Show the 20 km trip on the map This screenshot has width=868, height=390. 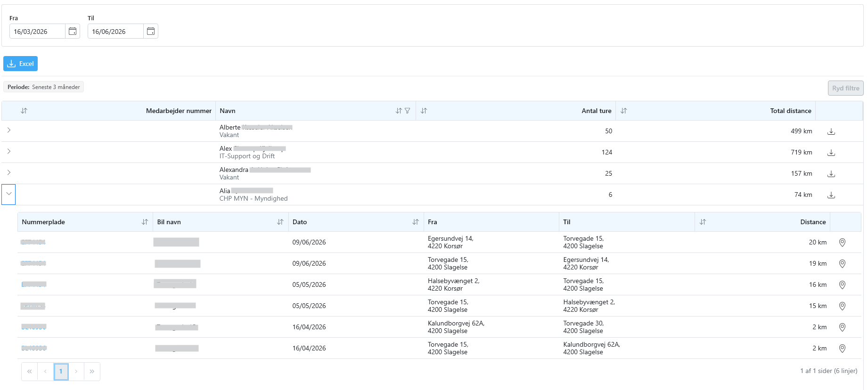point(842,243)
